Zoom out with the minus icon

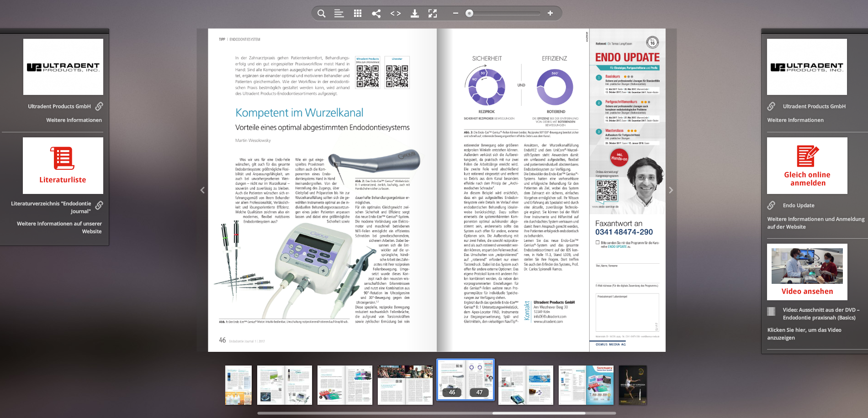(455, 13)
